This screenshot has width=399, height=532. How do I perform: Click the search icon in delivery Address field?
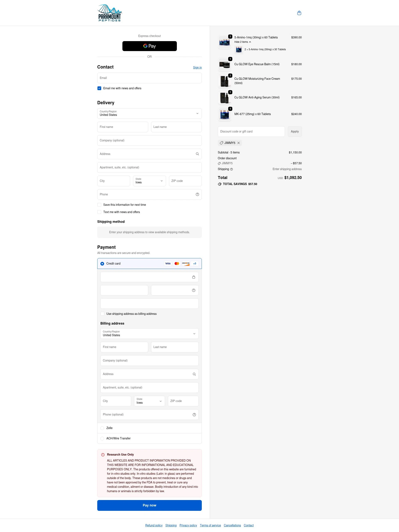click(197, 154)
